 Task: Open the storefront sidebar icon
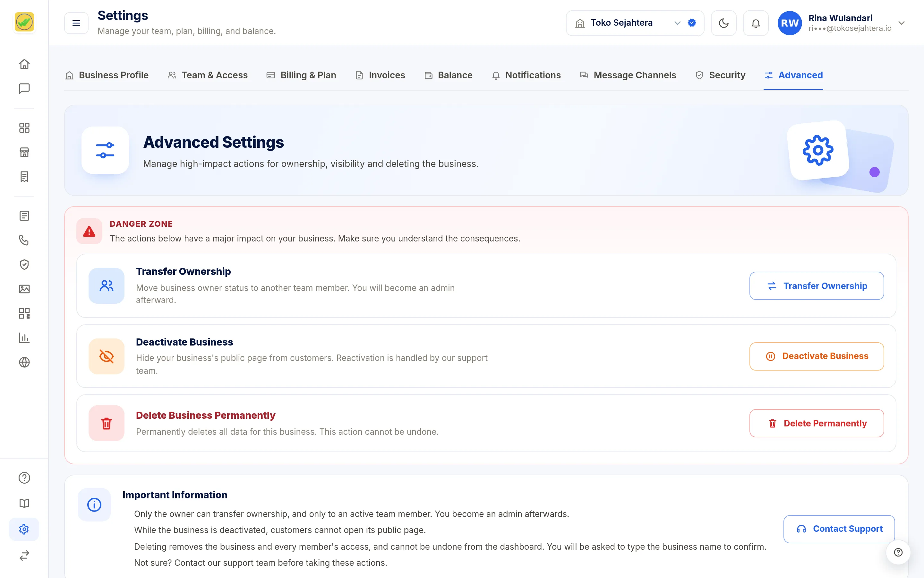pos(24,152)
